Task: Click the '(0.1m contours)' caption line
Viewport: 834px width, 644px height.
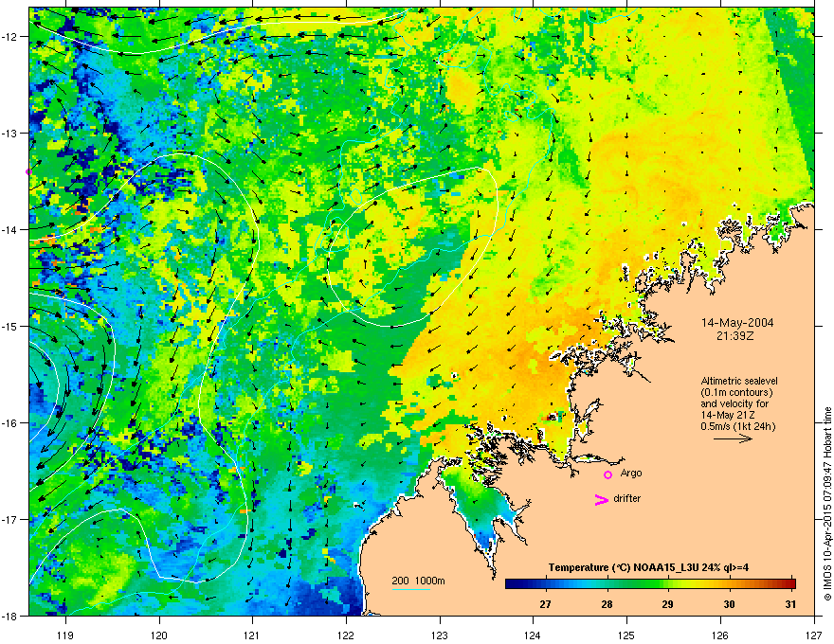Action: click(x=736, y=393)
